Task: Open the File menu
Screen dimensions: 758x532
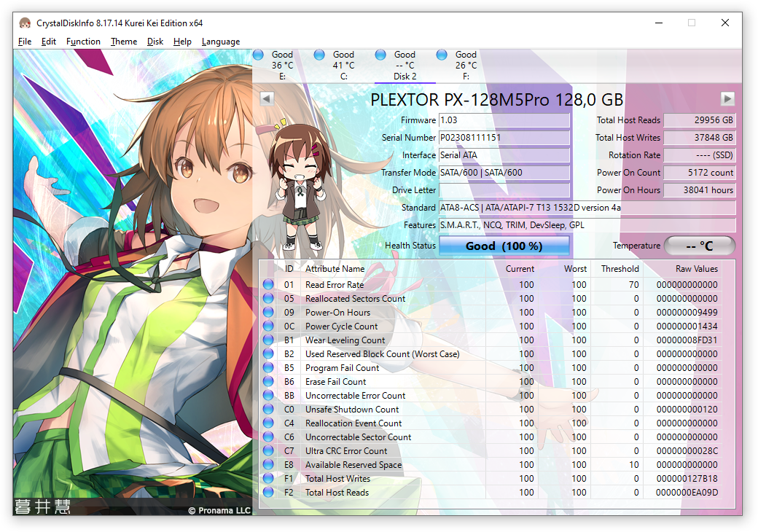Action: (25, 42)
